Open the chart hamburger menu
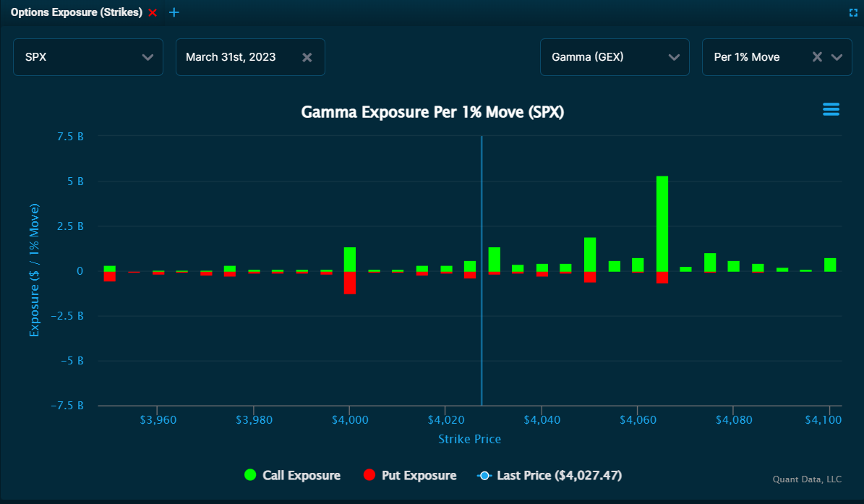864x504 pixels. point(831,109)
